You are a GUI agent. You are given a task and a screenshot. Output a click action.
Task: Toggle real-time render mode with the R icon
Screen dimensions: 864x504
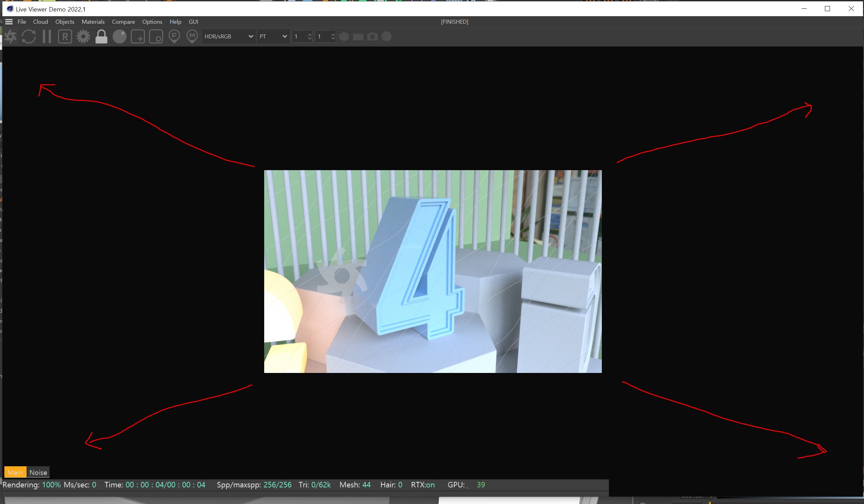pyautogui.click(x=64, y=36)
